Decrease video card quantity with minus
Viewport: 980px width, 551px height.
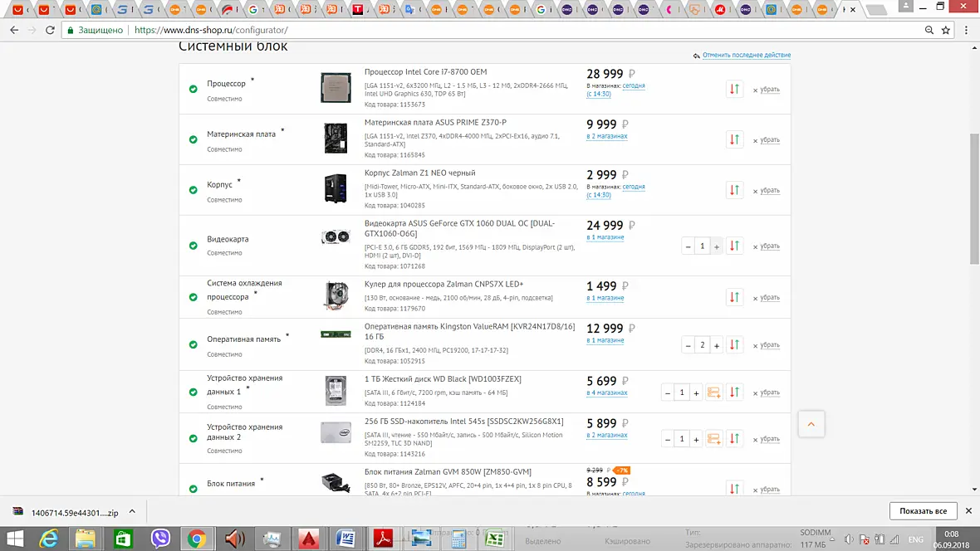(688, 246)
